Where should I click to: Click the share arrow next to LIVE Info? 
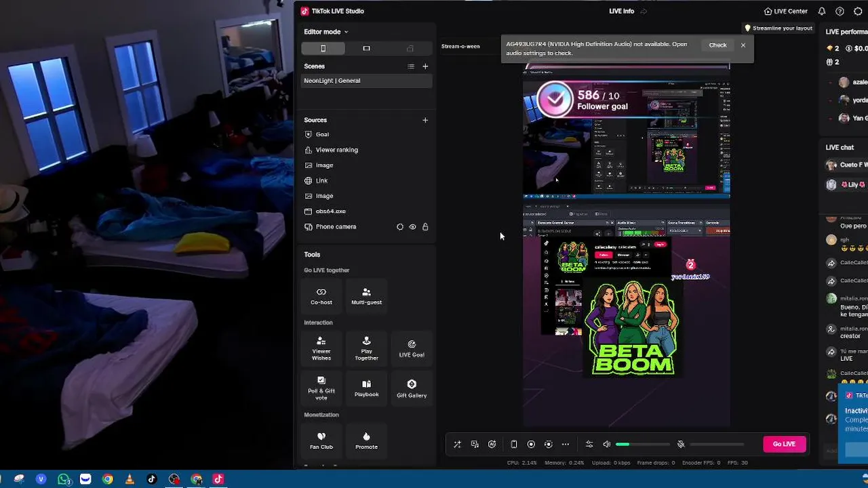pyautogui.click(x=644, y=12)
